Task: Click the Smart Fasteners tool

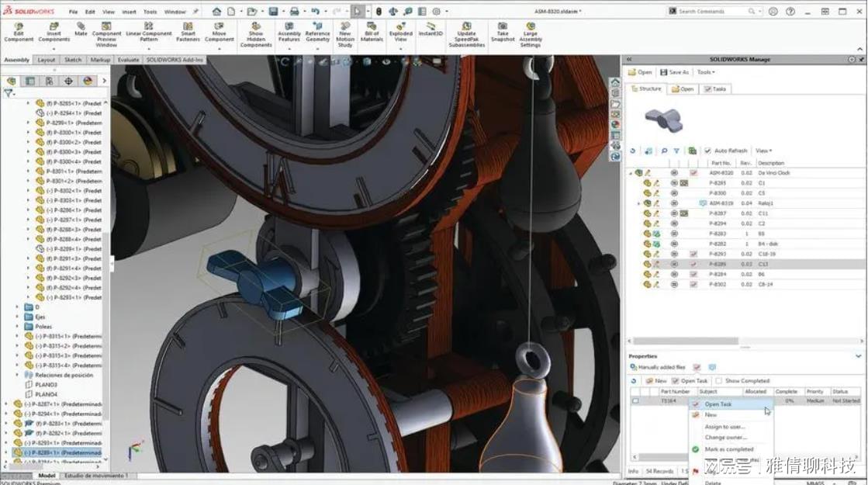Action: click(x=188, y=33)
